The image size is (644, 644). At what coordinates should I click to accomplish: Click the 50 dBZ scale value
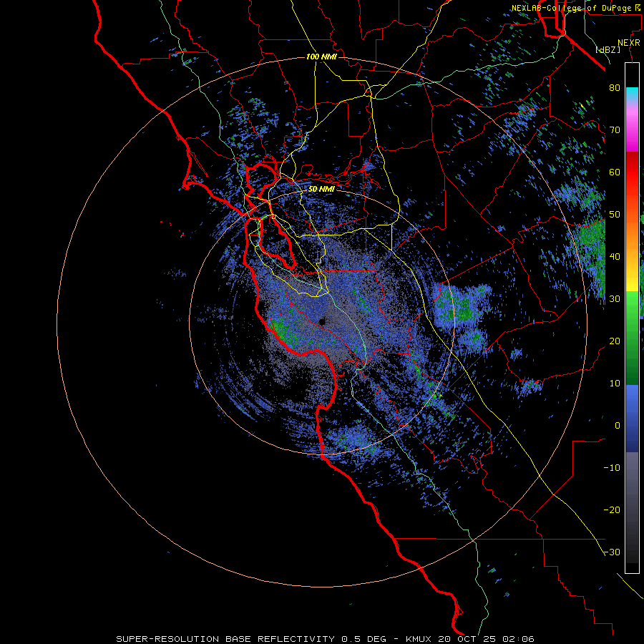click(615, 215)
